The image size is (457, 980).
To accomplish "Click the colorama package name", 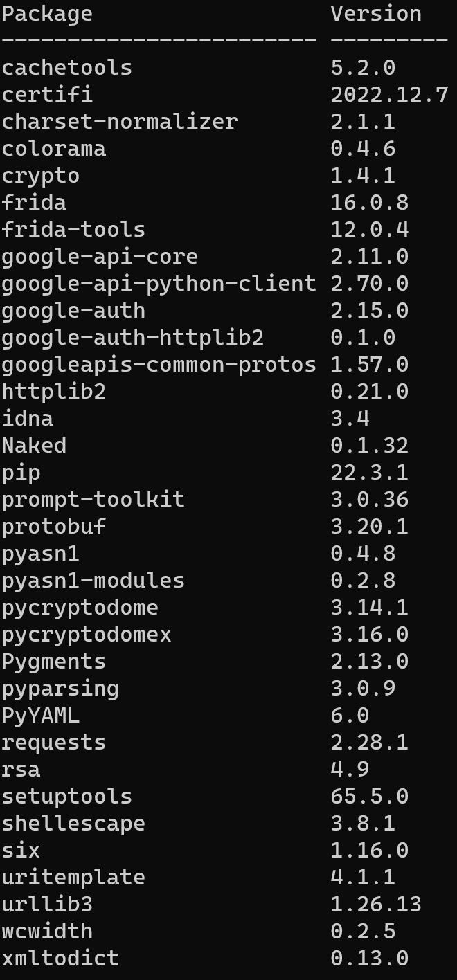I will pos(54,148).
